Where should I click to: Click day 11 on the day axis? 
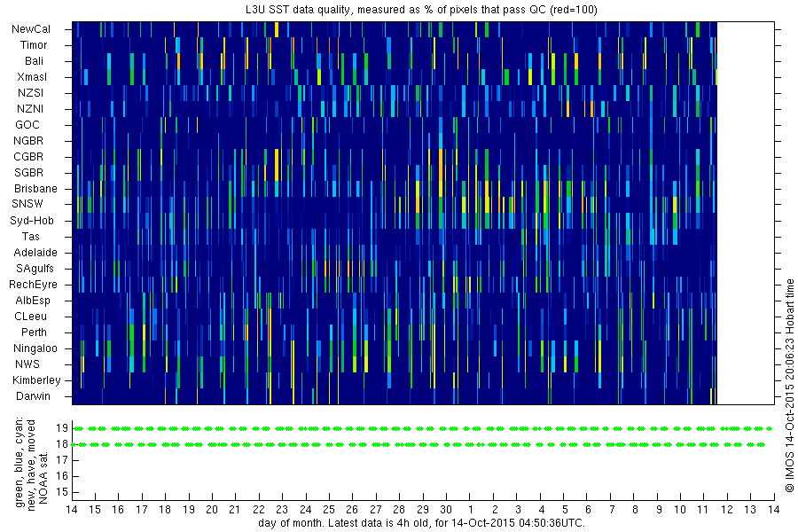pyautogui.click(x=703, y=510)
